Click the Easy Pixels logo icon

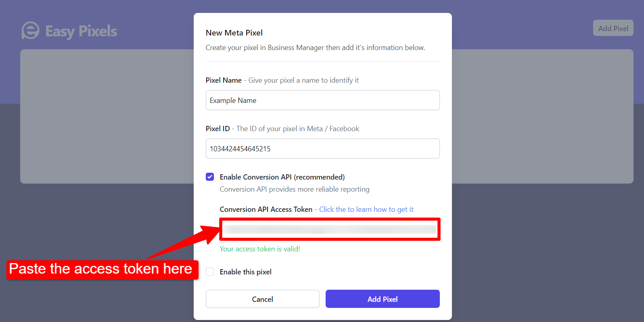[30, 31]
